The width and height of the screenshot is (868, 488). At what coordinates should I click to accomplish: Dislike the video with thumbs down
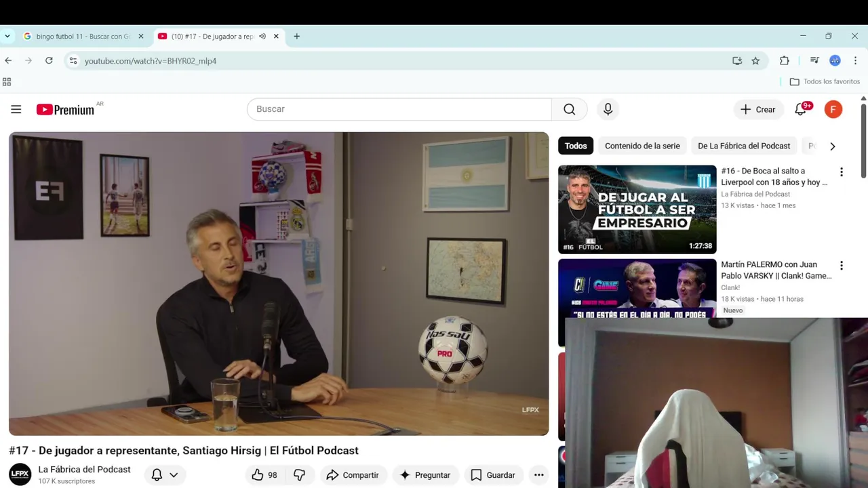pos(299,475)
